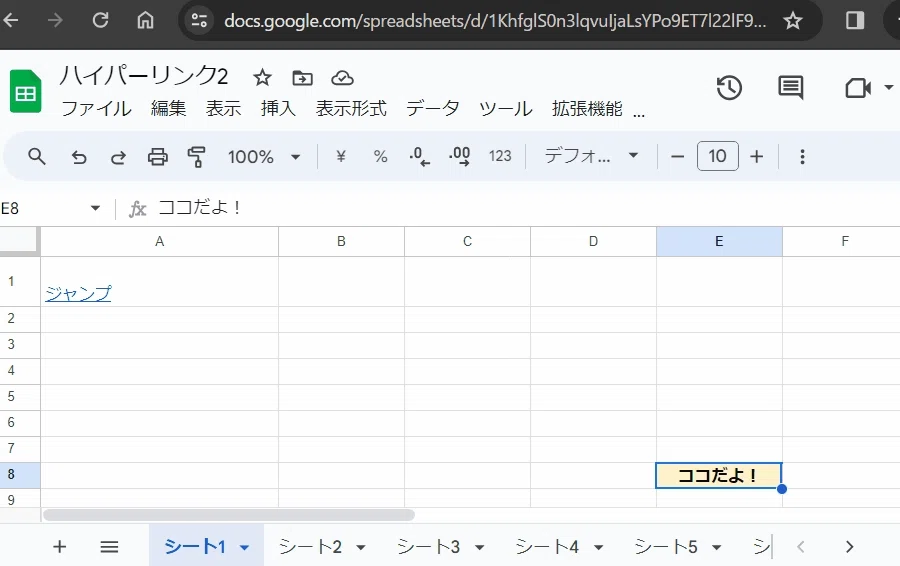Switch to the シート2 tab
This screenshot has width=900, height=566.
311,546
